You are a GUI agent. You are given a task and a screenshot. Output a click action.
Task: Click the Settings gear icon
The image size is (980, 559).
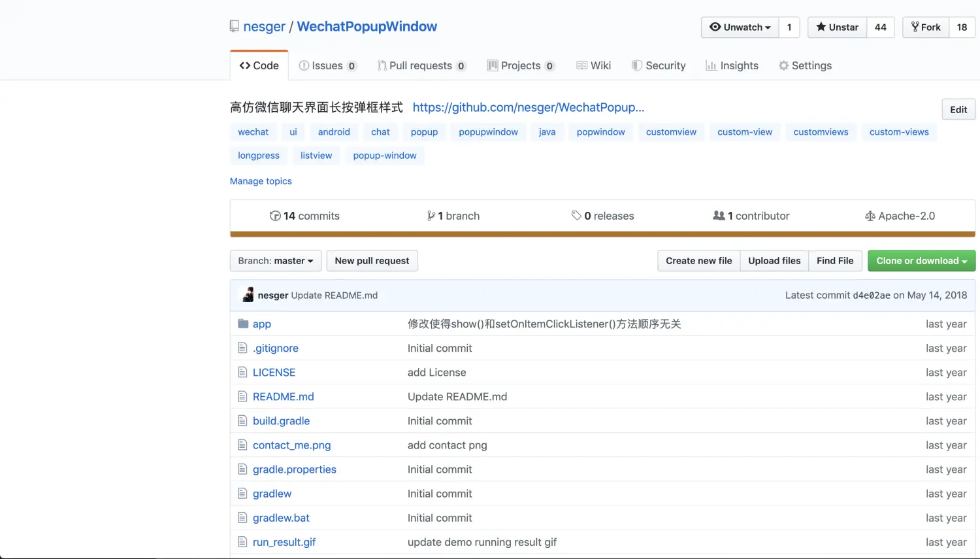click(783, 65)
